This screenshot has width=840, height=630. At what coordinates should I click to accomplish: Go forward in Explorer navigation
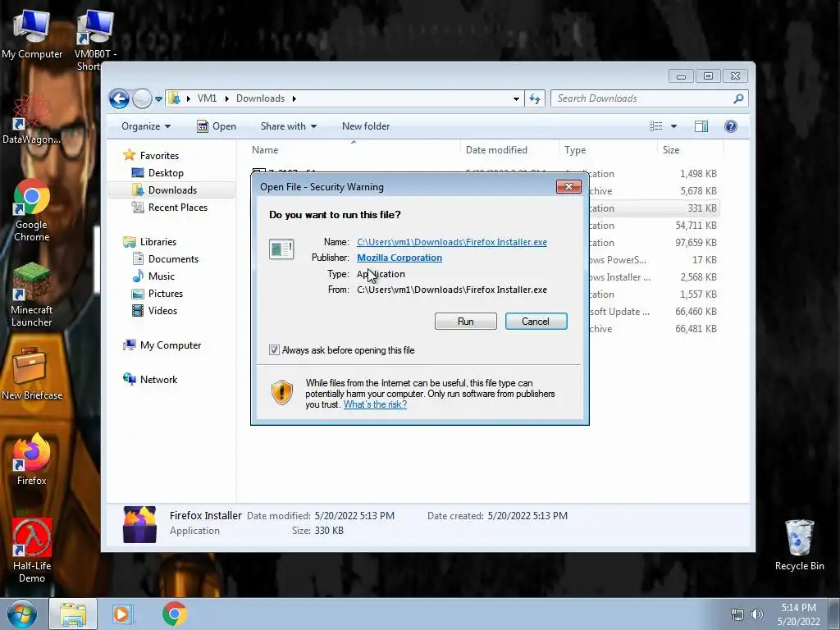tap(142, 98)
